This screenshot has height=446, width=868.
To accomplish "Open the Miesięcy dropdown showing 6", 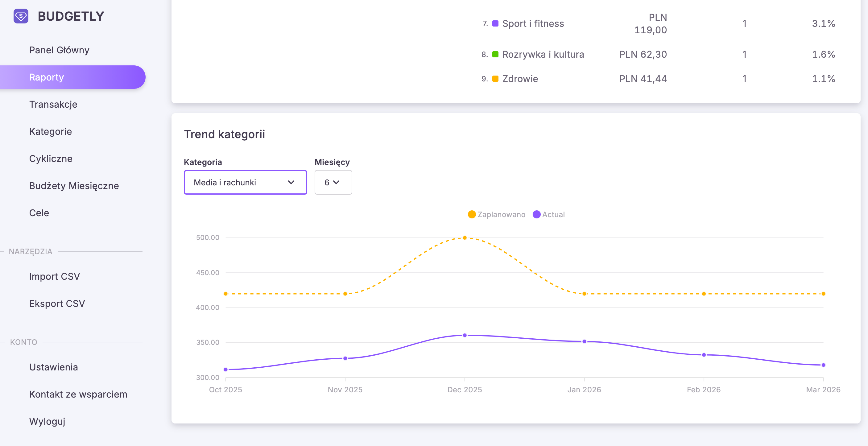I will (x=333, y=182).
